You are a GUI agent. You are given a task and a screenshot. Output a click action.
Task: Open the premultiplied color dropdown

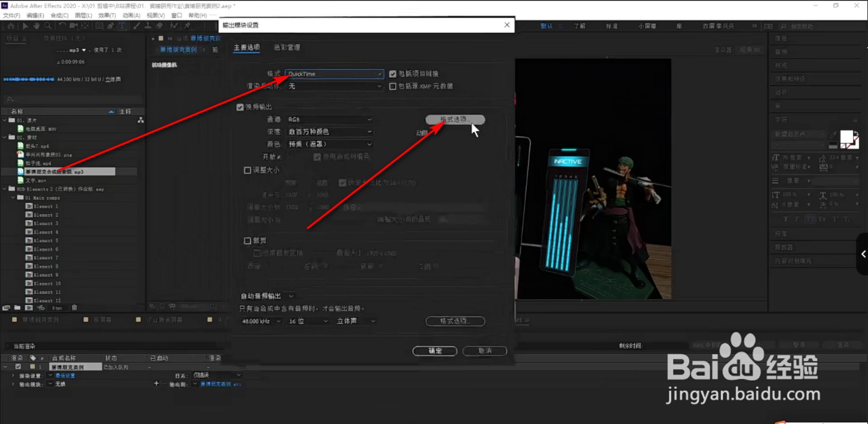(330, 144)
